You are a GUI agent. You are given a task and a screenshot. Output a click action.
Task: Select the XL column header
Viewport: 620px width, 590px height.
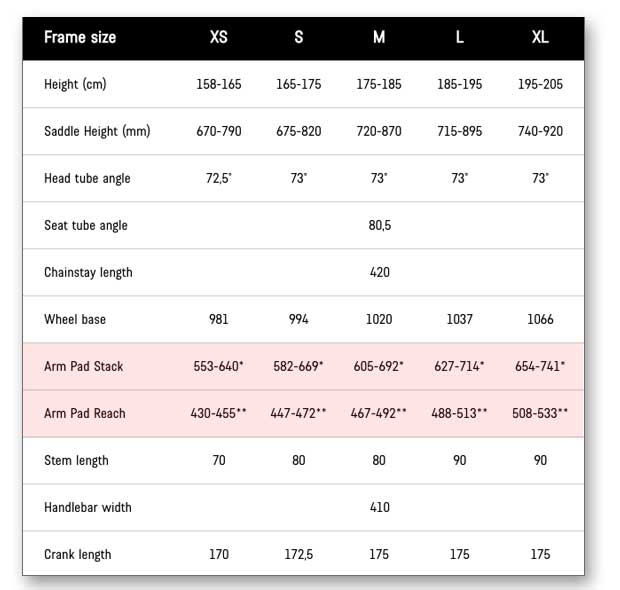(540, 38)
